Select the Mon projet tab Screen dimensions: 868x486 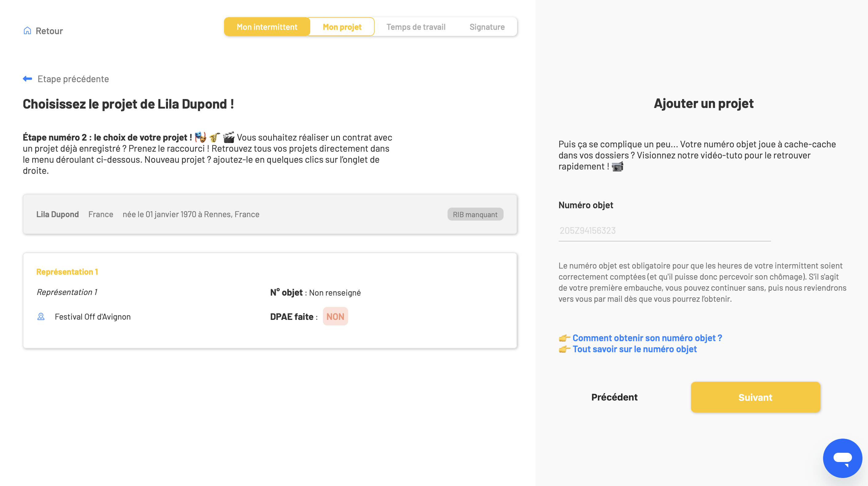342,27
